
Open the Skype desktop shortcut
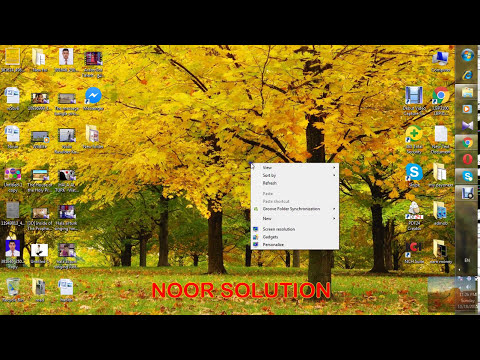(x=414, y=175)
